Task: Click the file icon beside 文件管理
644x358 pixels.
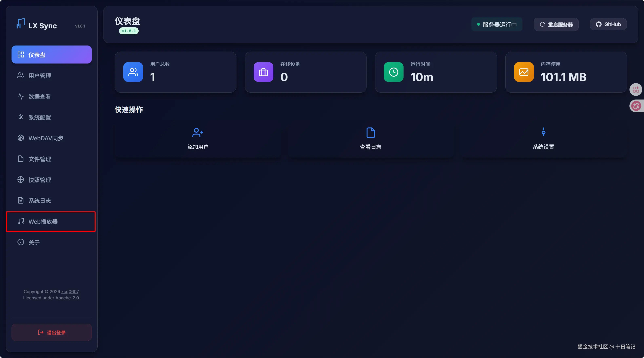Action: 20,159
